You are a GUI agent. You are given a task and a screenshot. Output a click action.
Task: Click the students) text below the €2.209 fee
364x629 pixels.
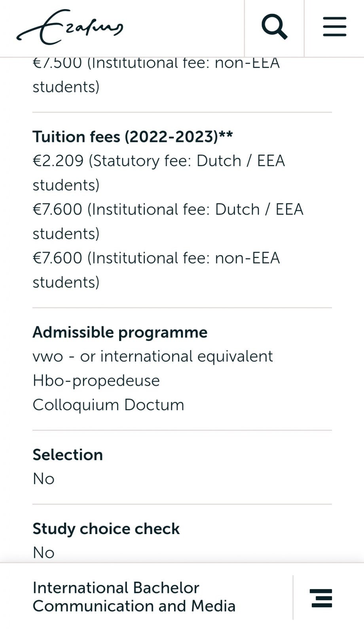click(66, 185)
